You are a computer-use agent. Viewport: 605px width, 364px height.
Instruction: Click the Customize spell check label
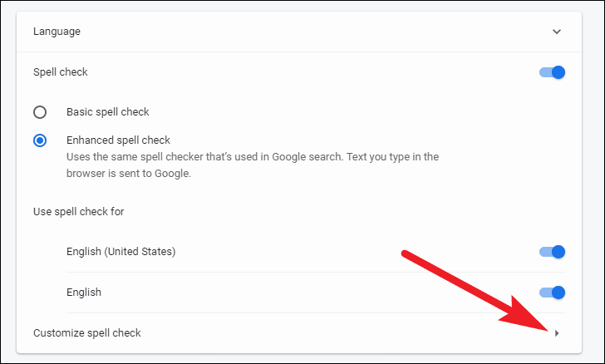86,332
